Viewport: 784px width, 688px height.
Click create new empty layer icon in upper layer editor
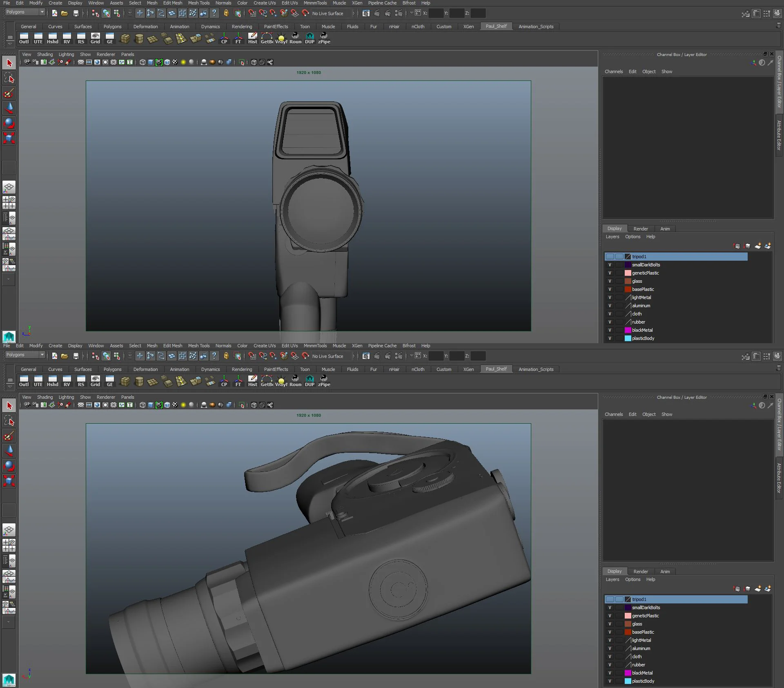click(758, 246)
